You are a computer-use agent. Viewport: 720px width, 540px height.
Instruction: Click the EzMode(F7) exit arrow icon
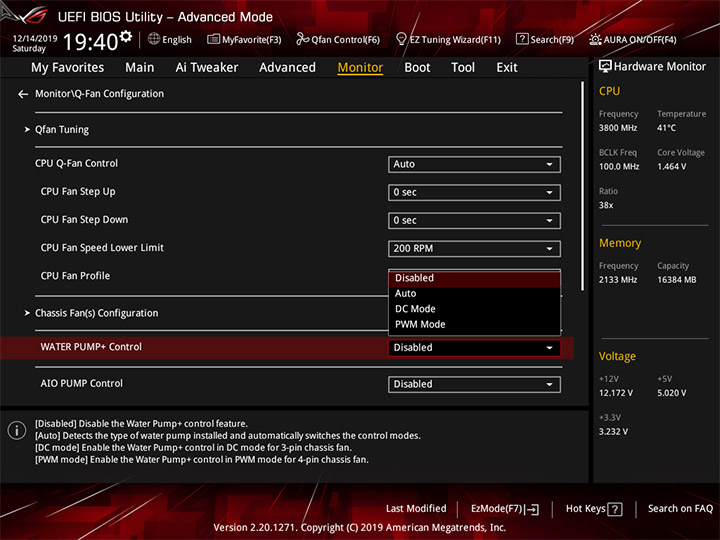[532, 509]
